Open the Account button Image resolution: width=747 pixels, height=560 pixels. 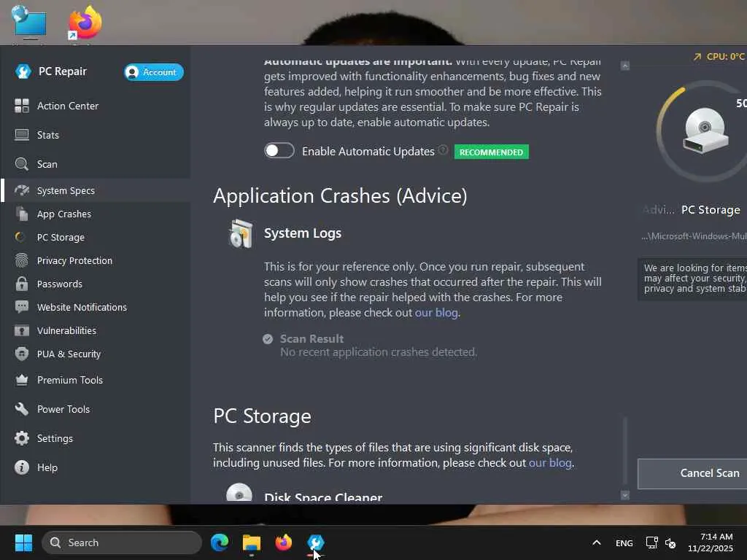pos(153,72)
